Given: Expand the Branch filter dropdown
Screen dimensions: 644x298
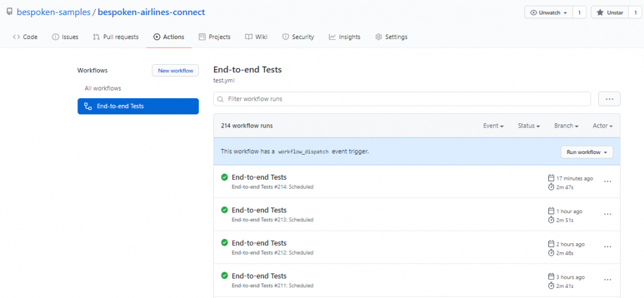Looking at the screenshot, I should click(566, 126).
